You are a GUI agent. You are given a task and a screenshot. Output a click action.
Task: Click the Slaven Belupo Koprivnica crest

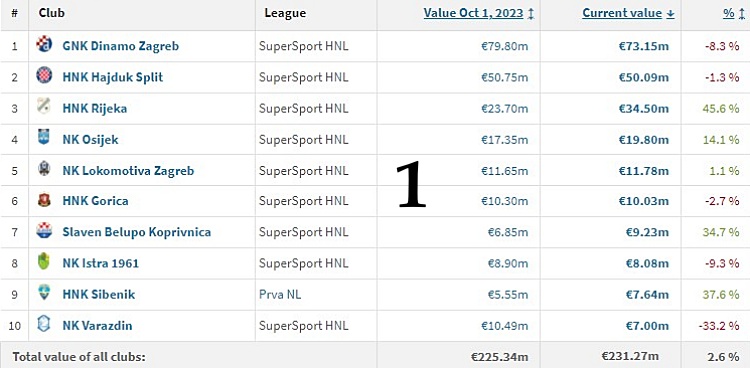(x=44, y=231)
